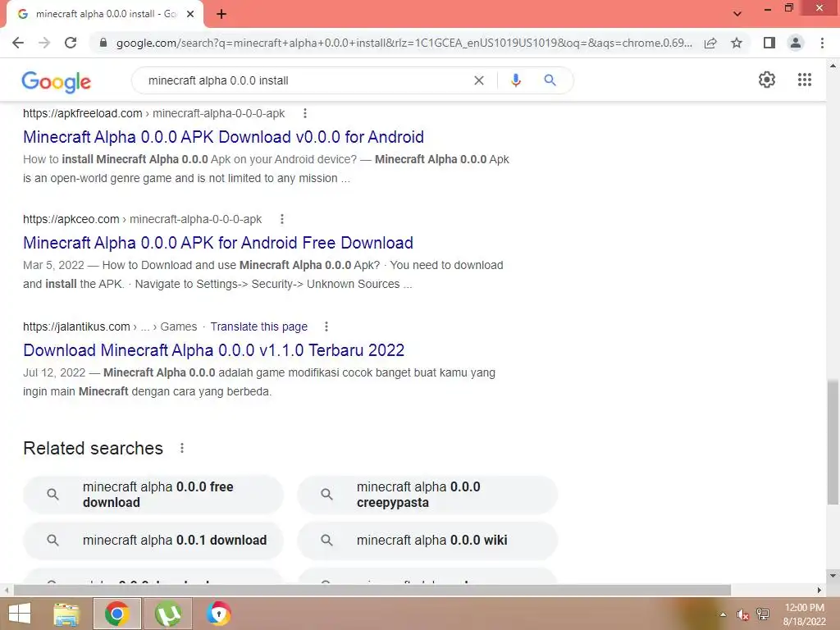Submit search with the magnifier icon
Image resolution: width=840 pixels, height=630 pixels.
tap(550, 80)
